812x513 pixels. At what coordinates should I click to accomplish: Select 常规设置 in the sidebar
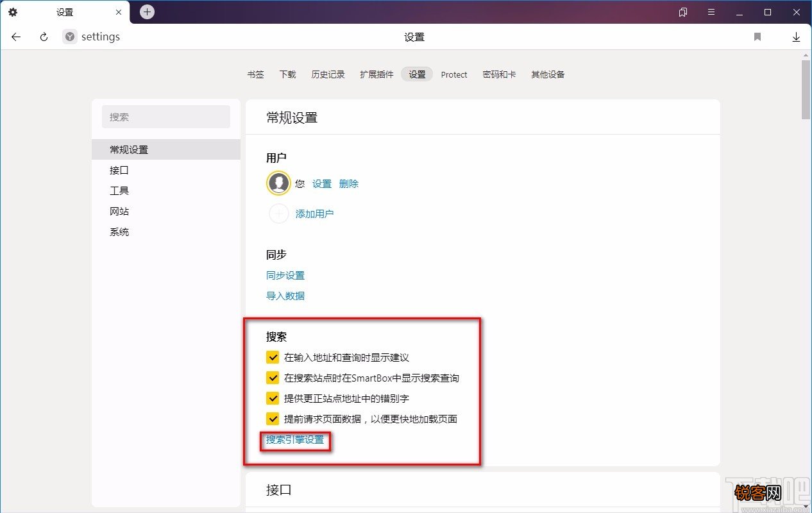tap(166, 149)
